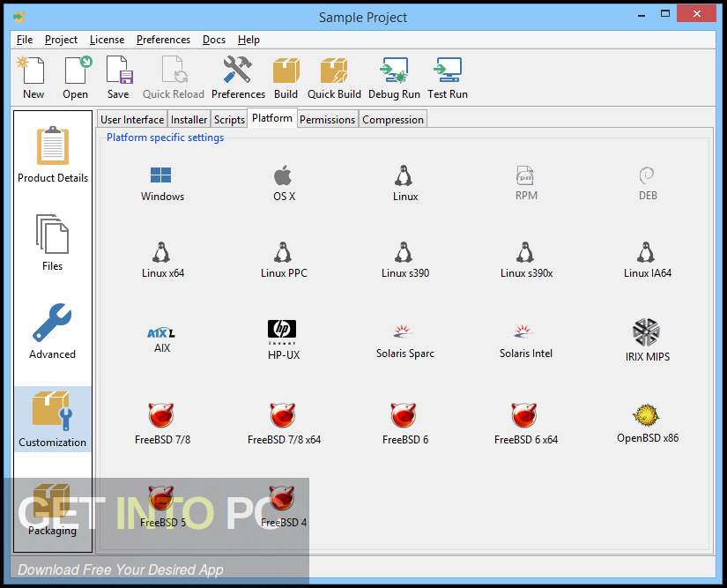Viewport: 727px width, 588px height.
Task: Switch to the Installer tab
Action: tap(189, 120)
